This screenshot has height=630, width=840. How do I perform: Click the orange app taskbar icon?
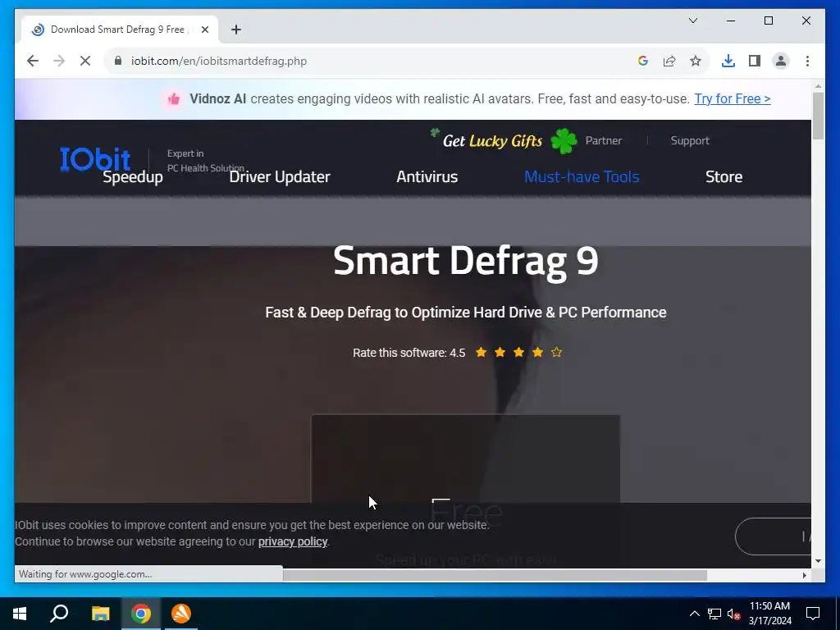(181, 614)
